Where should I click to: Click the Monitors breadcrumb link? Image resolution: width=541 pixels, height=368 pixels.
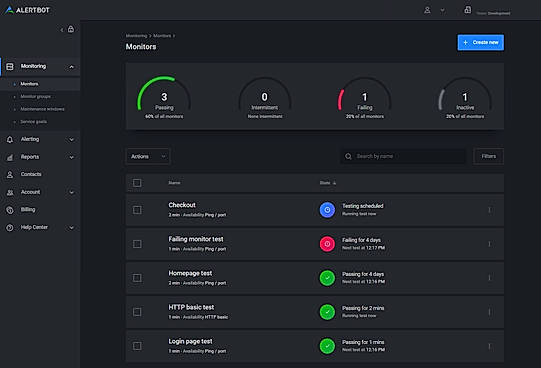click(x=162, y=36)
